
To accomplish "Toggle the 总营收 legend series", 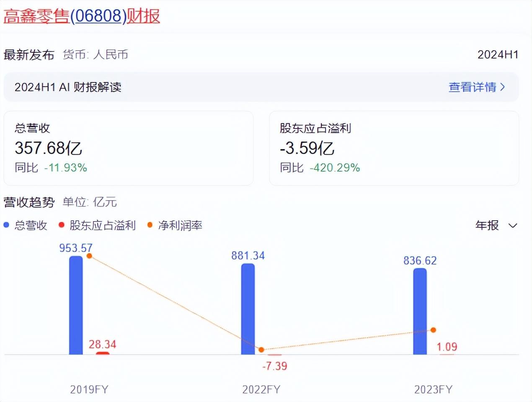I will 26,225.
